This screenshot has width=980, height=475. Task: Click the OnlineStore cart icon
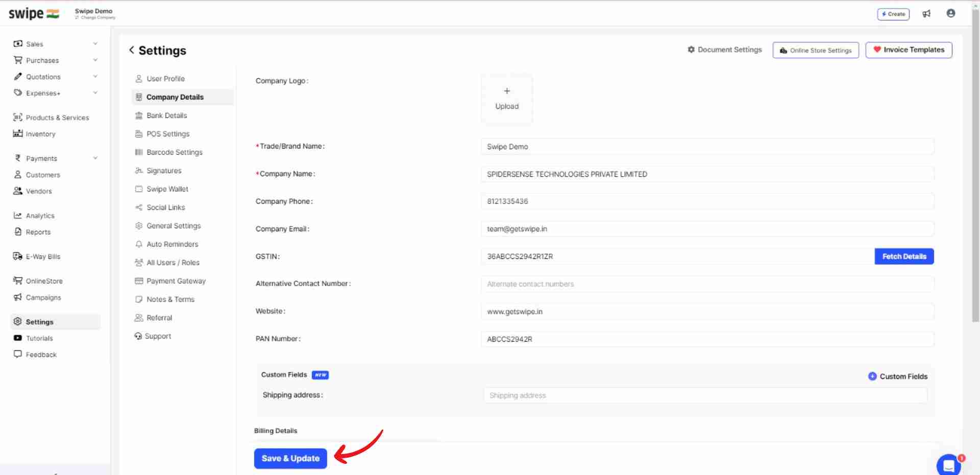pyautogui.click(x=18, y=281)
